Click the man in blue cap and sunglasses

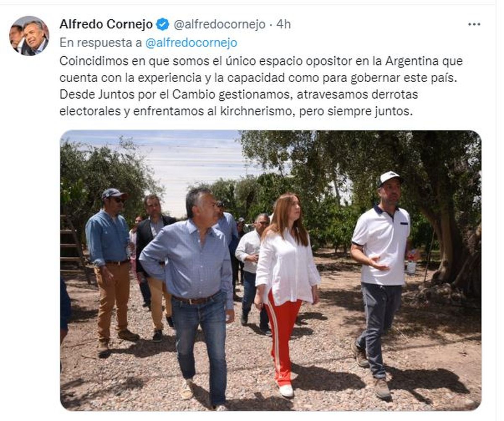coord(111,269)
